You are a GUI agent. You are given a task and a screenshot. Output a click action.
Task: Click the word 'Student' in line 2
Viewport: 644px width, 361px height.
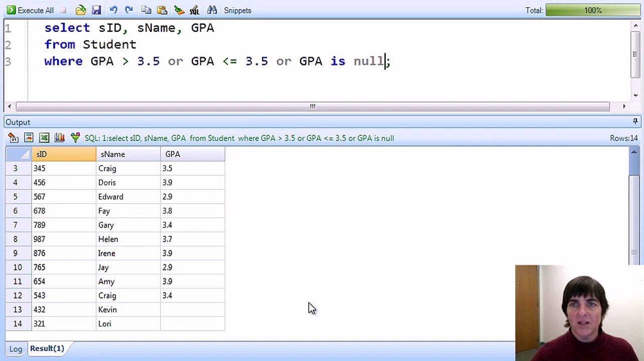pos(109,44)
